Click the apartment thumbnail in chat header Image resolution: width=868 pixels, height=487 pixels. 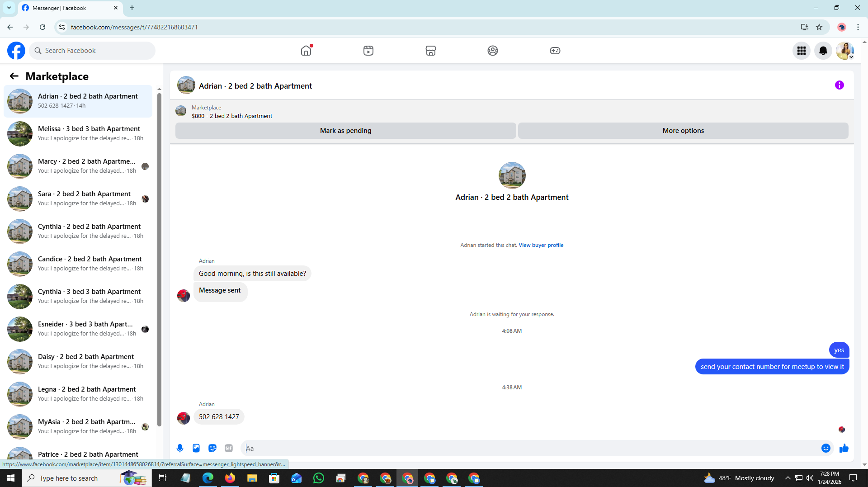coord(186,85)
